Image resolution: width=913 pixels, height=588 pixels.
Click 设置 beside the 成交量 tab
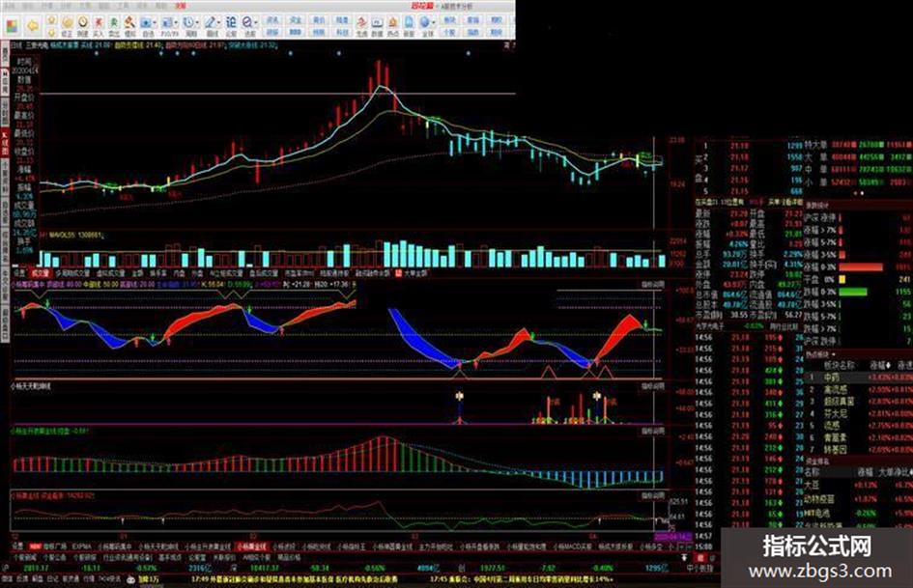click(x=19, y=273)
